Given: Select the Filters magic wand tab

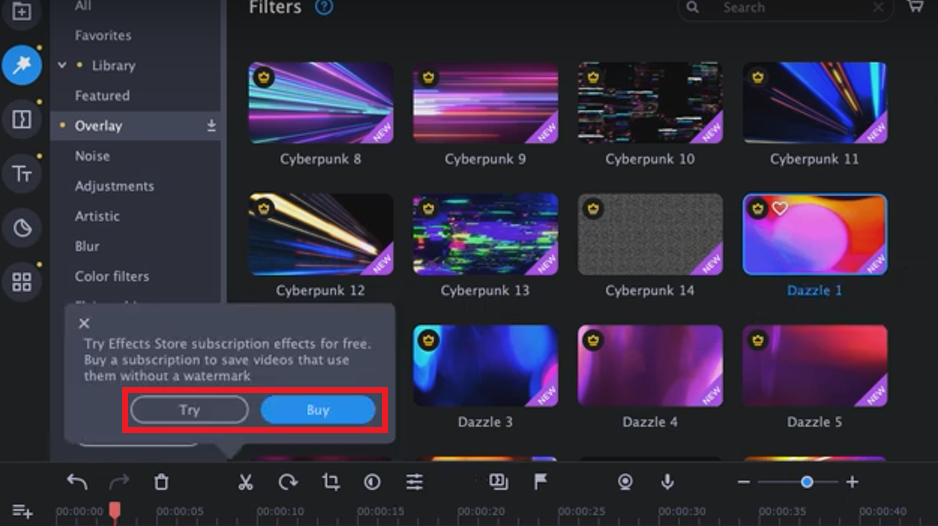Looking at the screenshot, I should click(x=22, y=65).
